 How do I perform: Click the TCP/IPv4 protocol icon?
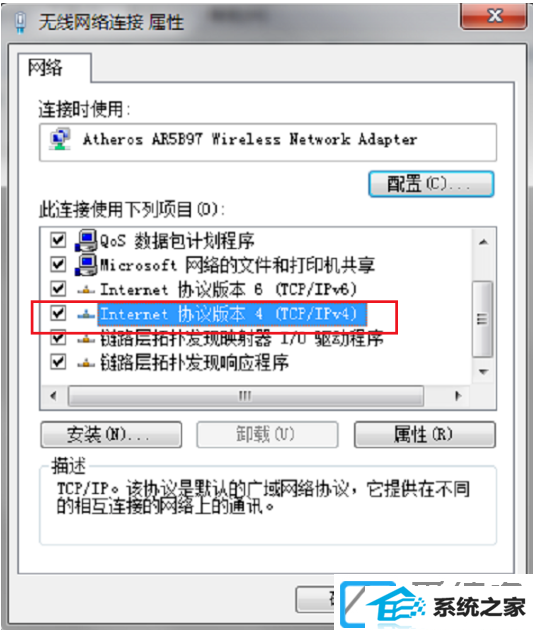(86, 314)
